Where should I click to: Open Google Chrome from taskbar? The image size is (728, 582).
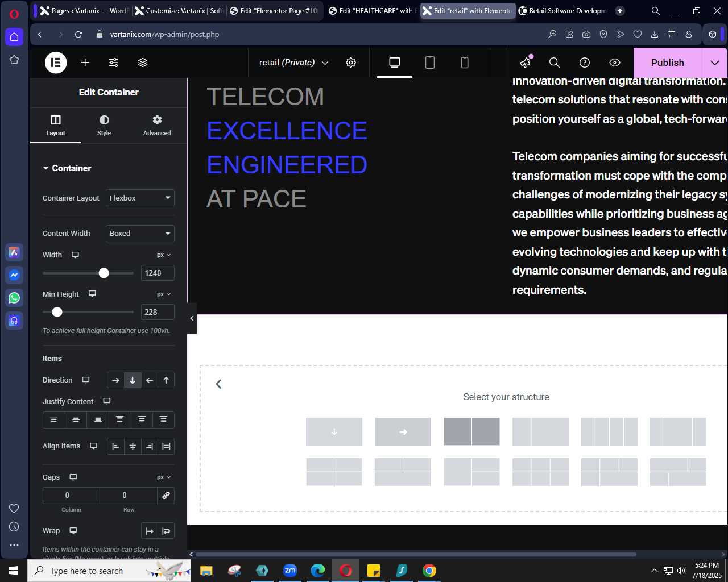429,571
